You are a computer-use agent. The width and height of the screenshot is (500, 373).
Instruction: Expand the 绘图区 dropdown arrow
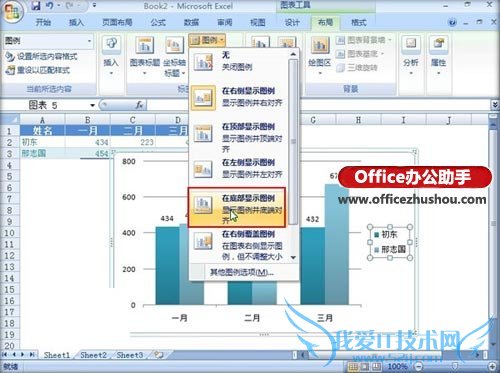tap(320, 73)
